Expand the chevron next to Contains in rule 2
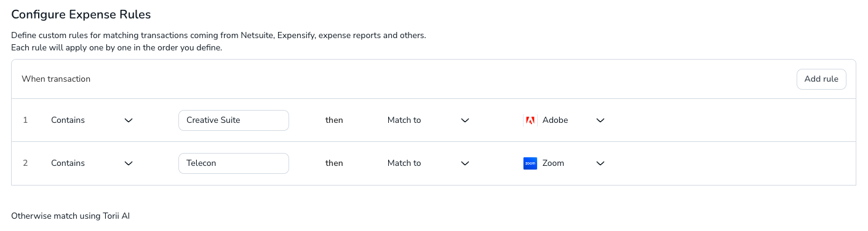 click(x=129, y=163)
